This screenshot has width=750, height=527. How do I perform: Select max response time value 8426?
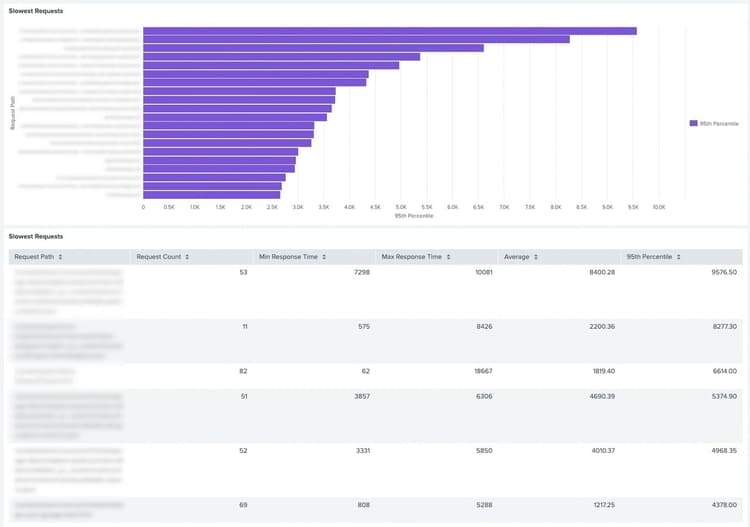point(485,327)
